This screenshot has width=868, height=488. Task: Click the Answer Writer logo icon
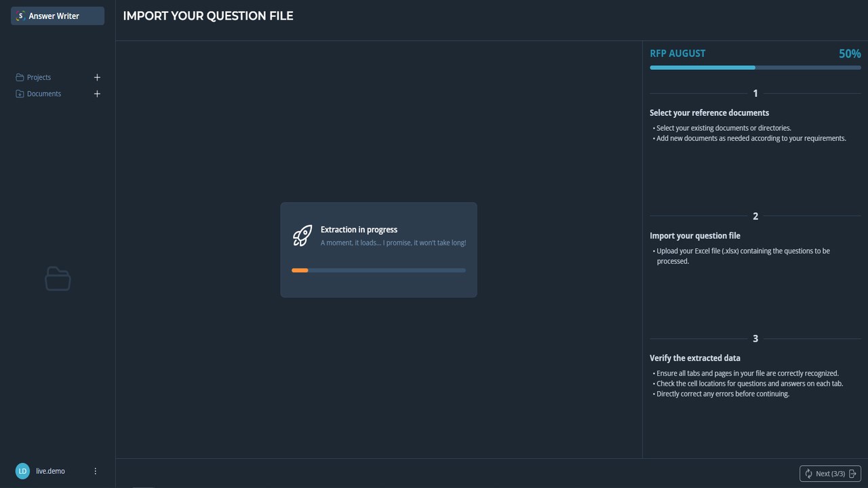tap(20, 16)
